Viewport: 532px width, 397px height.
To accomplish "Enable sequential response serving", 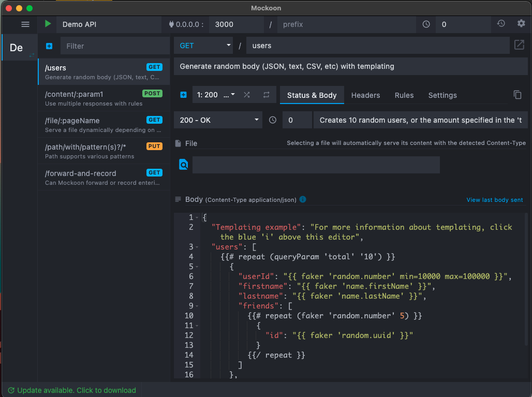I will pyautogui.click(x=267, y=95).
